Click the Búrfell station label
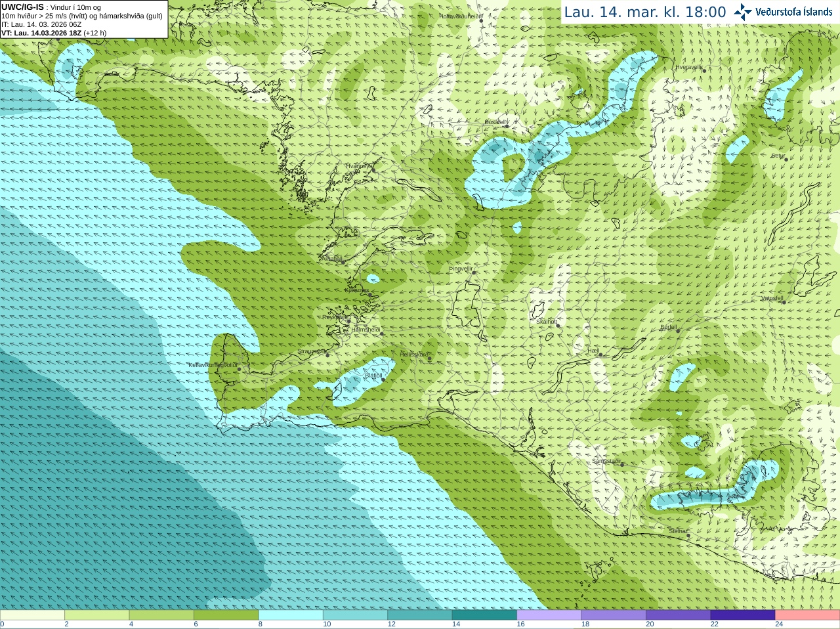Viewport: 840px width, 629px height. click(669, 327)
